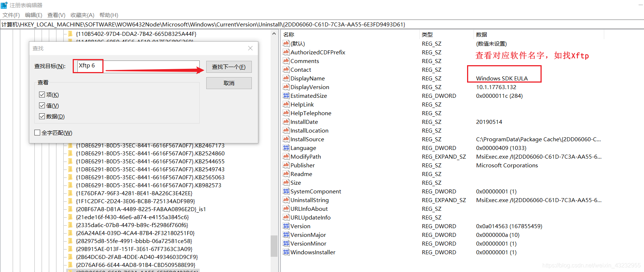
Task: Click the binary icon beside VersionMajor
Action: 286,235
